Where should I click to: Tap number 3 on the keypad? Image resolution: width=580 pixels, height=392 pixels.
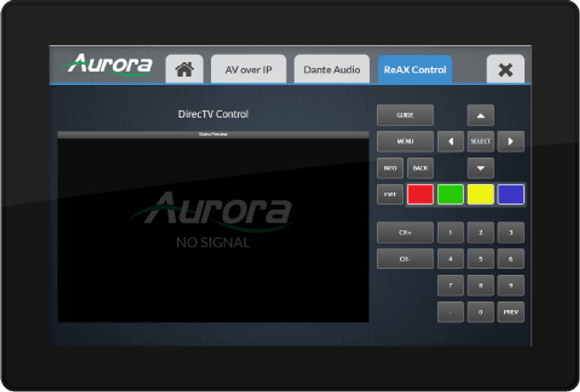511,232
